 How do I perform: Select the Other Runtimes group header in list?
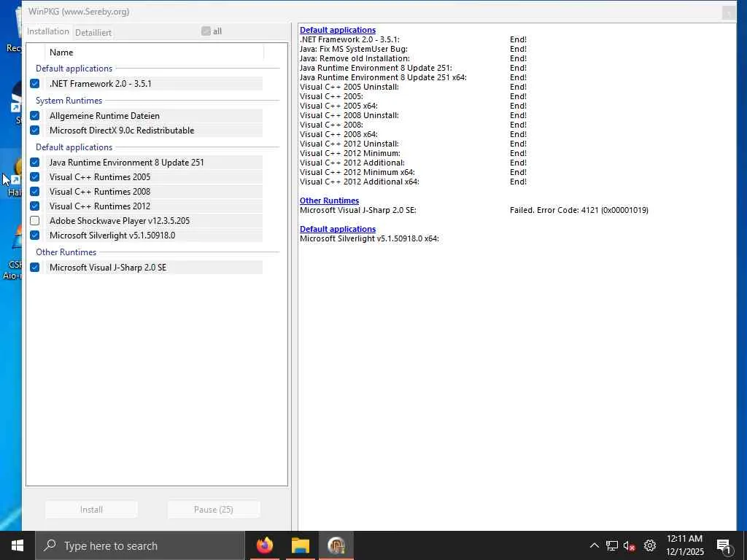(x=66, y=252)
